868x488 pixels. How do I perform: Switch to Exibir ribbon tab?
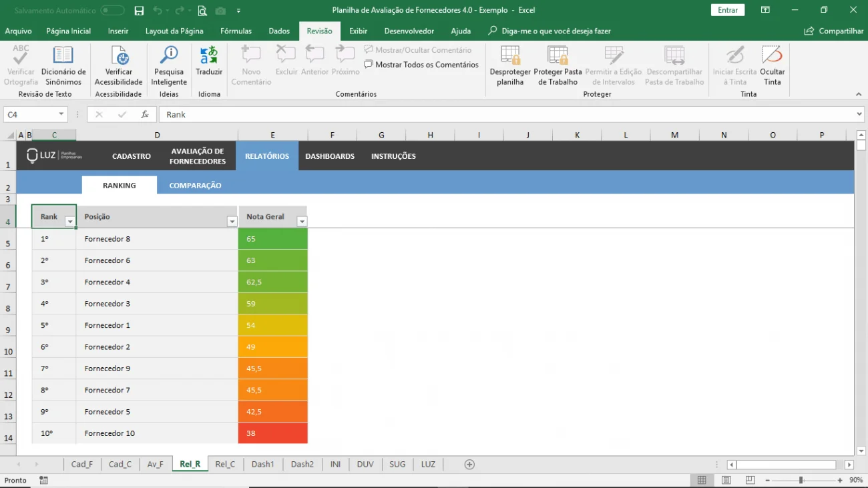click(359, 31)
